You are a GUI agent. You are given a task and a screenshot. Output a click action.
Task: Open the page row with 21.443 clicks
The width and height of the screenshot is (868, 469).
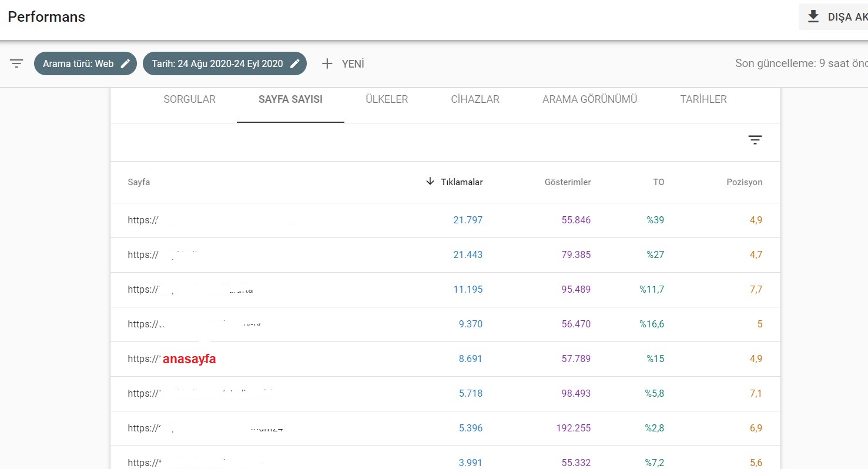[445, 255]
